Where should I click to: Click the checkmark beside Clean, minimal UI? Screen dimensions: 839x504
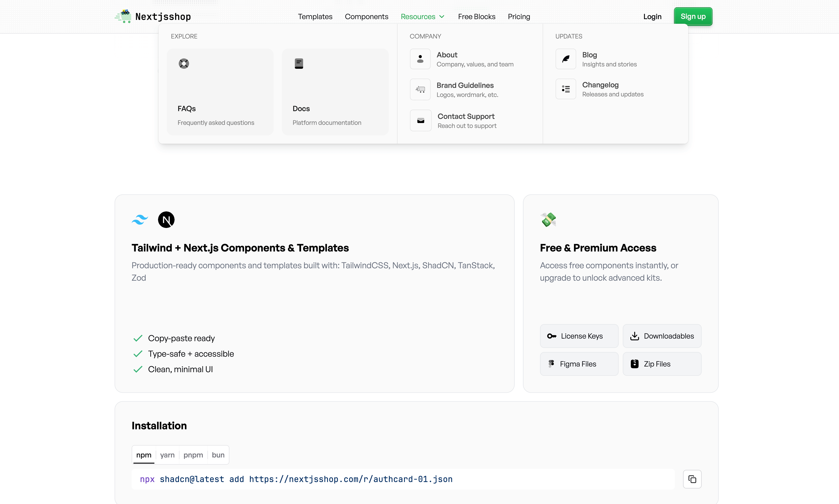pyautogui.click(x=138, y=370)
